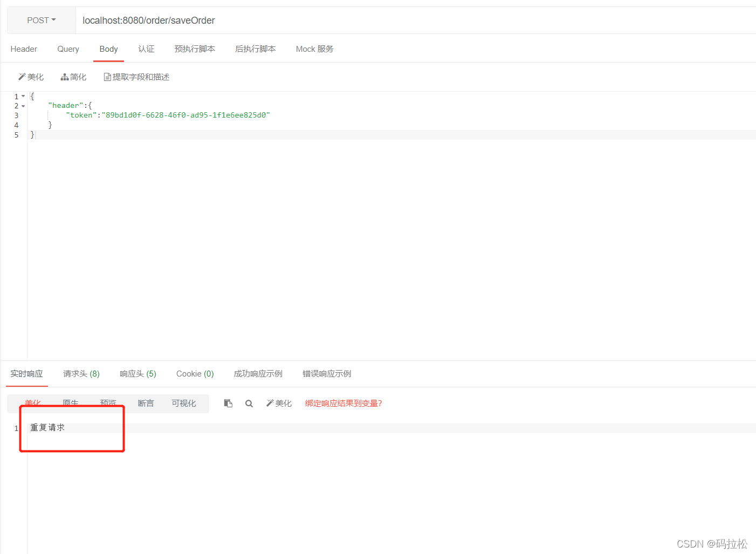The width and height of the screenshot is (756, 554).
Task: Open the 后执行脚本 tab
Action: coord(255,49)
